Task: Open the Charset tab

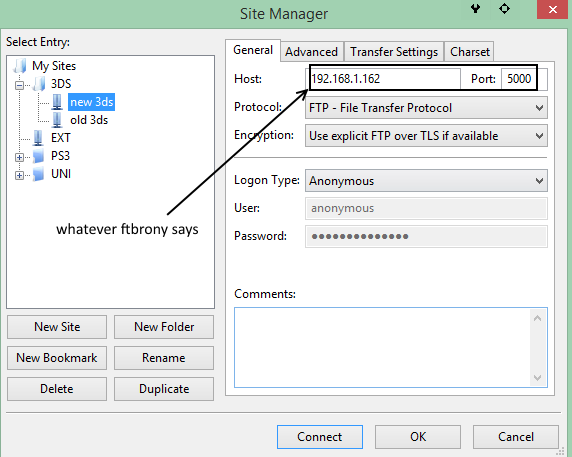Action: pyautogui.click(x=469, y=52)
